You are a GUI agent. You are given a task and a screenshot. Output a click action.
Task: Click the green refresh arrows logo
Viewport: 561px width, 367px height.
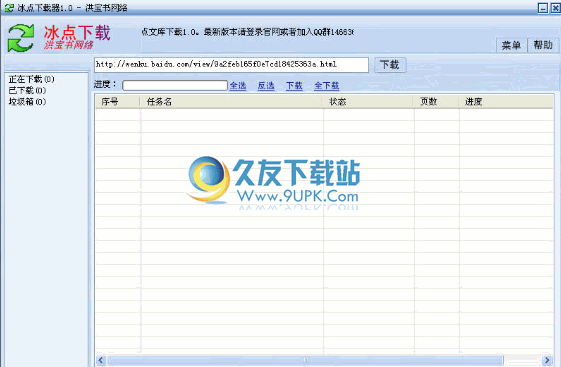click(21, 38)
